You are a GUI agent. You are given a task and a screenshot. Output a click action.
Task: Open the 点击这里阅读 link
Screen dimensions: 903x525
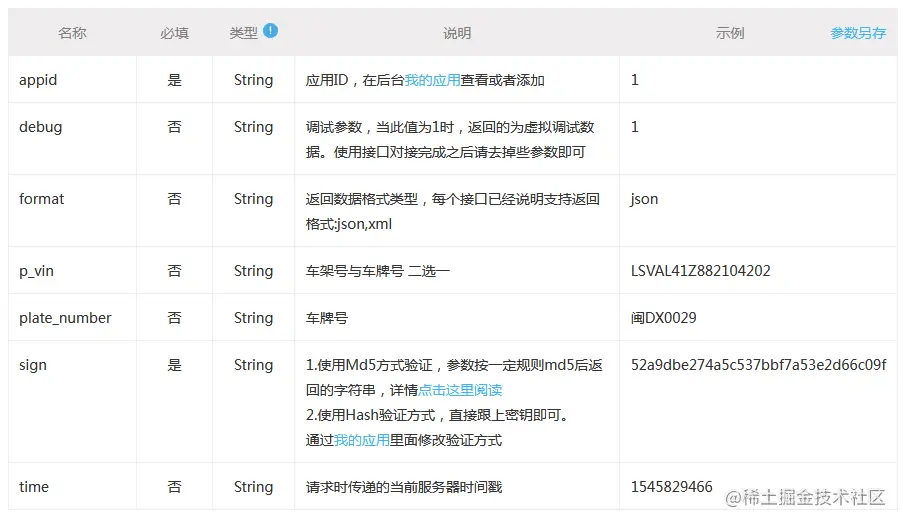tap(460, 390)
